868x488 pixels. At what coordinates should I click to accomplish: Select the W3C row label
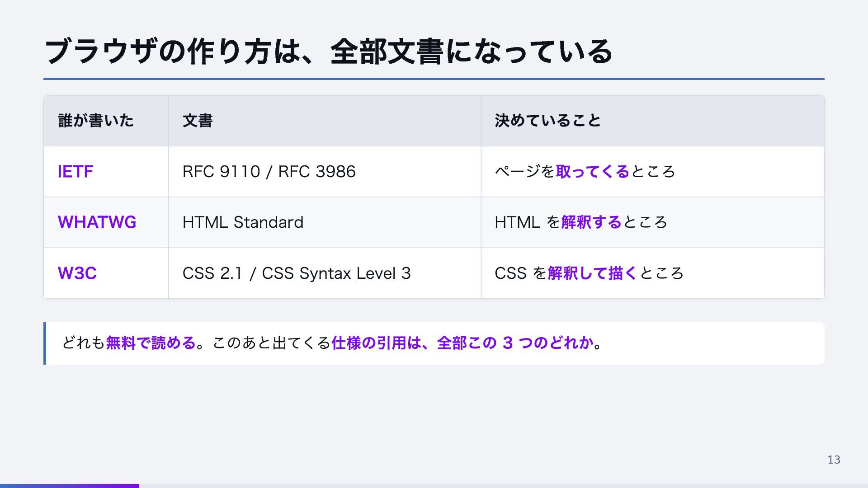(x=77, y=273)
